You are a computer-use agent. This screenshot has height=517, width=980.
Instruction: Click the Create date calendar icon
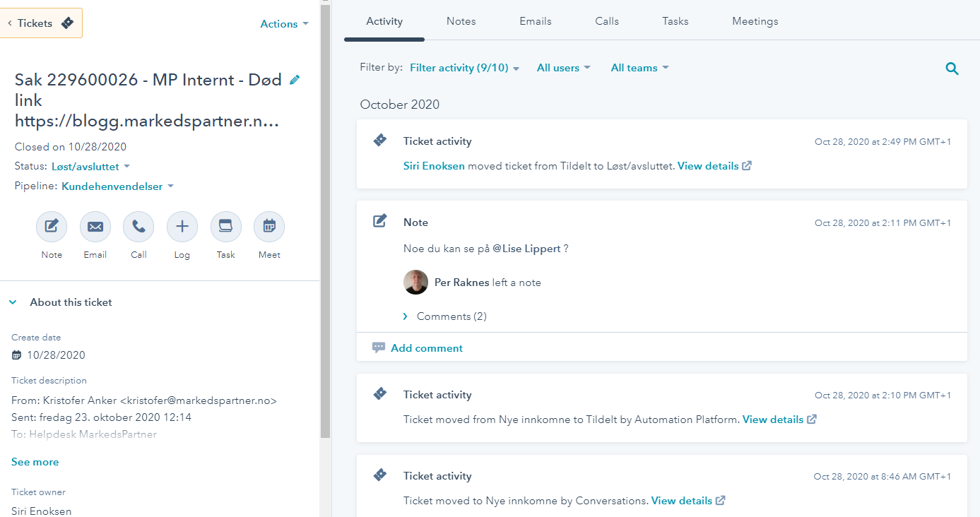point(17,355)
